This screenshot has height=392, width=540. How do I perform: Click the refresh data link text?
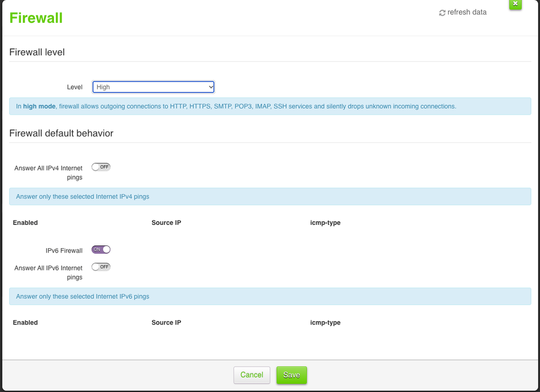[466, 12]
